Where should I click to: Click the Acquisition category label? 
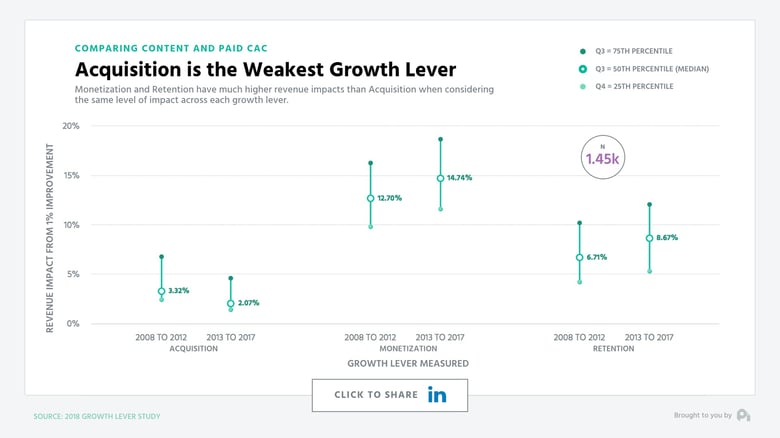[194, 349]
